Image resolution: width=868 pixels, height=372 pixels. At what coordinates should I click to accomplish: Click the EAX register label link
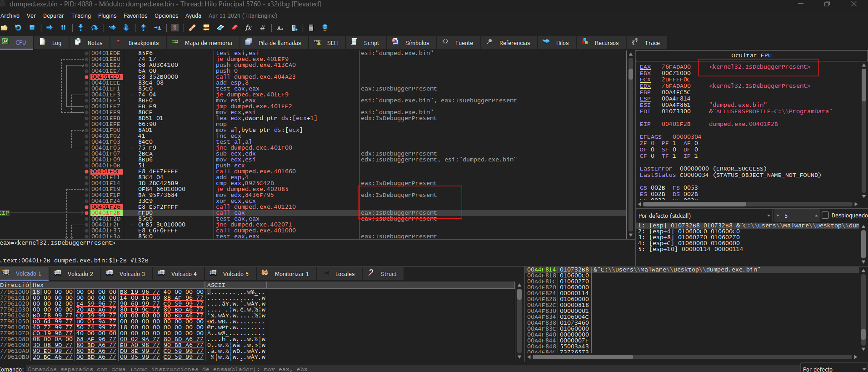tap(645, 67)
